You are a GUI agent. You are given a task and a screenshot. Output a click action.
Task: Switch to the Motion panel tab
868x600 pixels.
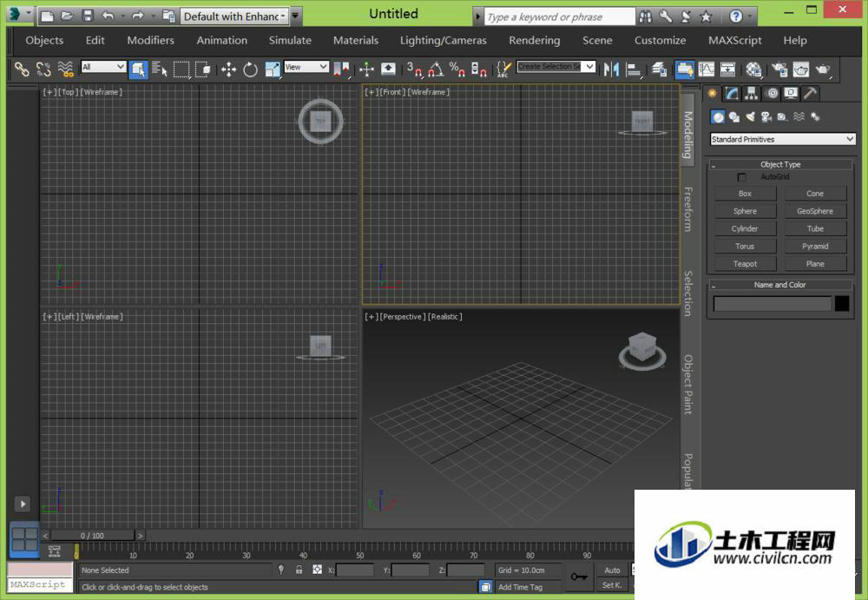(771, 93)
